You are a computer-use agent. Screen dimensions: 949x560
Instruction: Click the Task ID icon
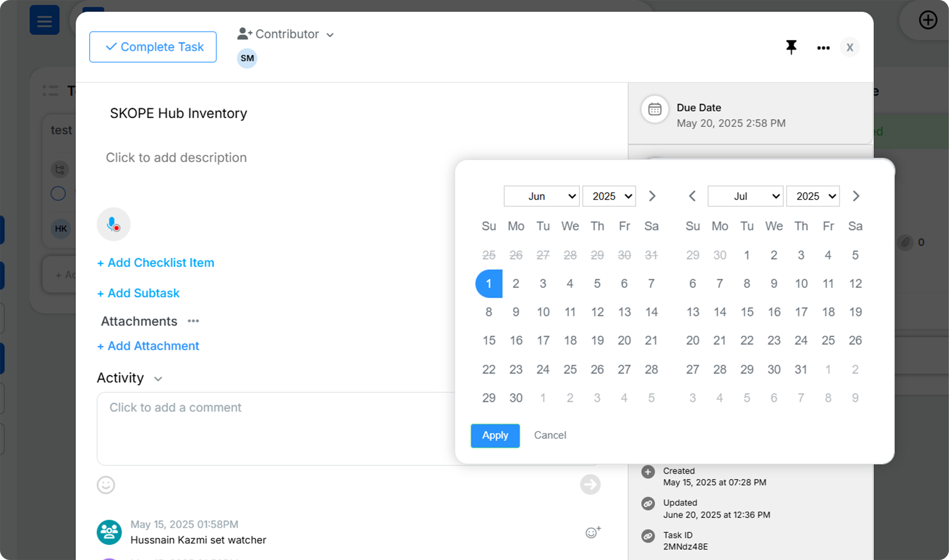click(x=648, y=536)
